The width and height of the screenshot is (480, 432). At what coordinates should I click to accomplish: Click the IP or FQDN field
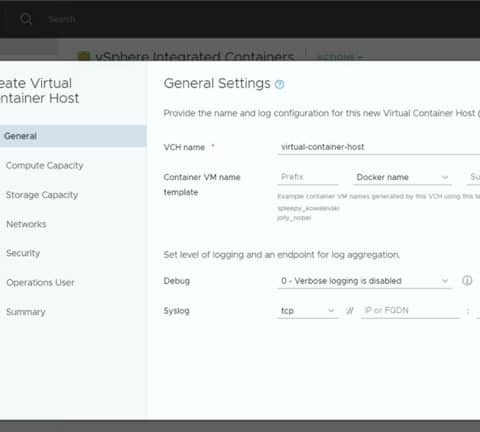coord(410,311)
